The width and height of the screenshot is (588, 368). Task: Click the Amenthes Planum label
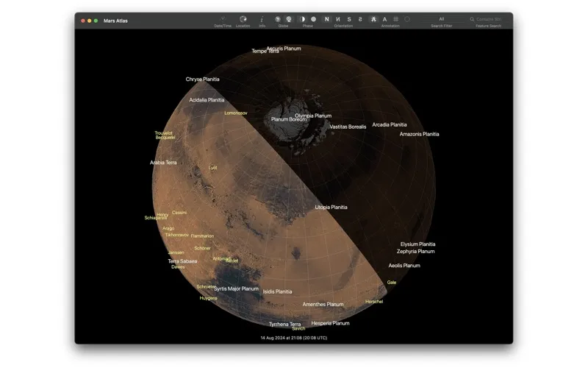coord(323,305)
